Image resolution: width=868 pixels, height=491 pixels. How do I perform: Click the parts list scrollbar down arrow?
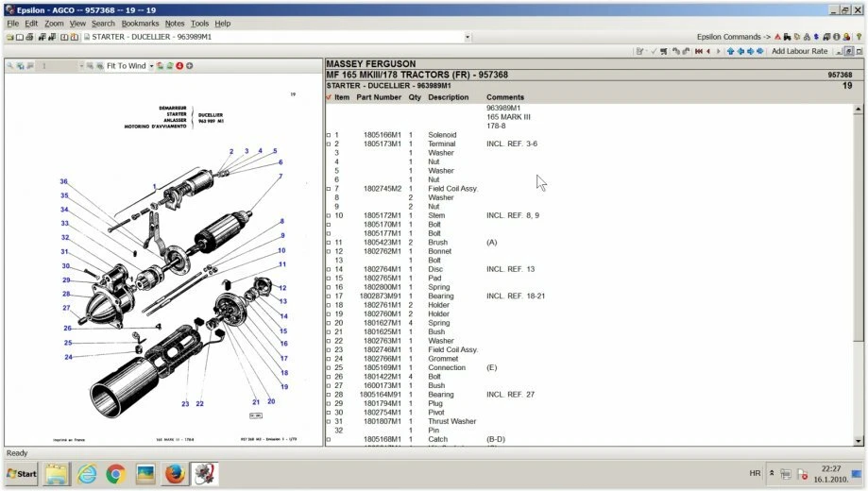point(859,441)
